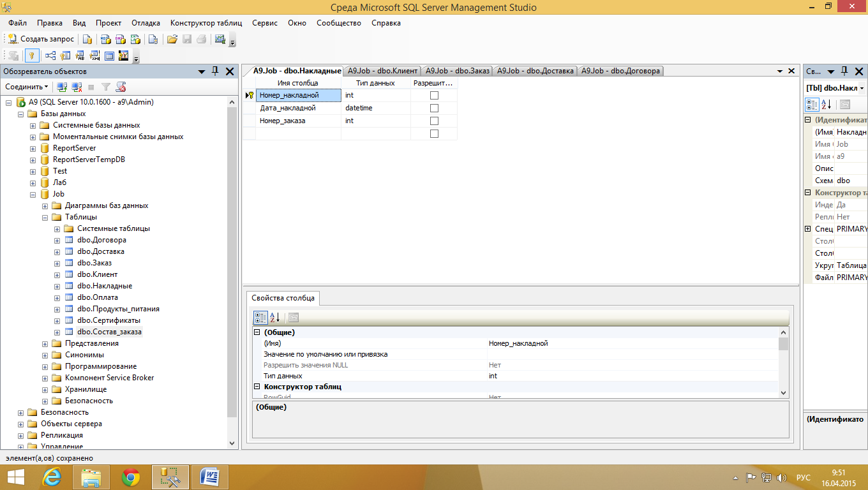Click the Manage Check Constraints icon

(109, 56)
